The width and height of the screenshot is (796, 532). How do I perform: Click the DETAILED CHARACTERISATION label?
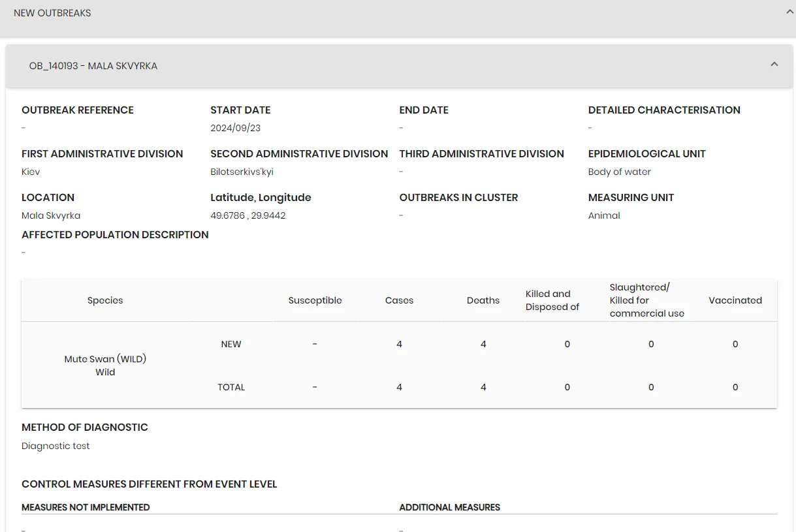[x=664, y=110]
